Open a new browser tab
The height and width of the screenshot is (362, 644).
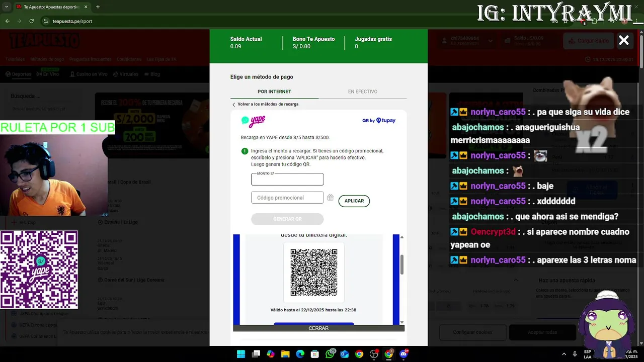(98, 7)
